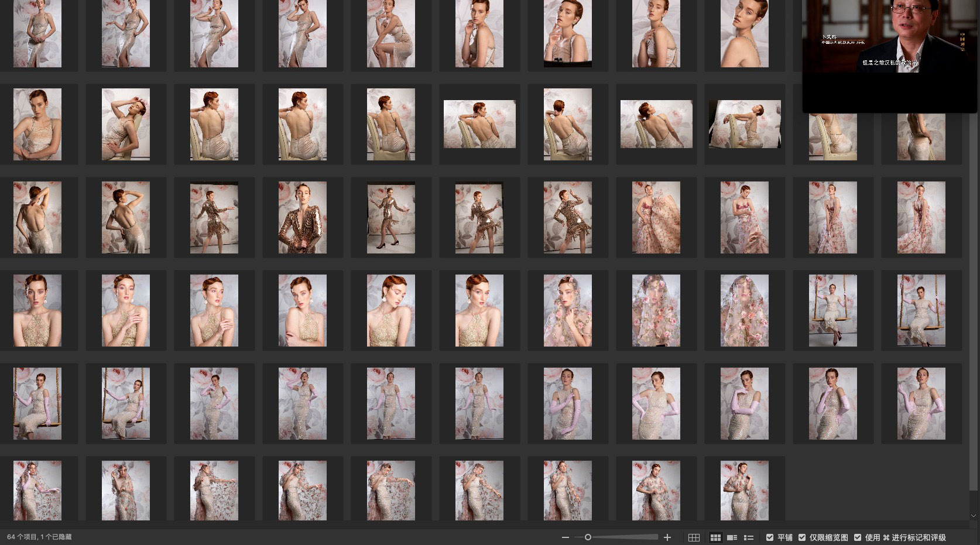The height and width of the screenshot is (545, 980).
Task: Toggle 使用 ⌘ 进行标记和评级 checkbox
Action: coord(858,537)
